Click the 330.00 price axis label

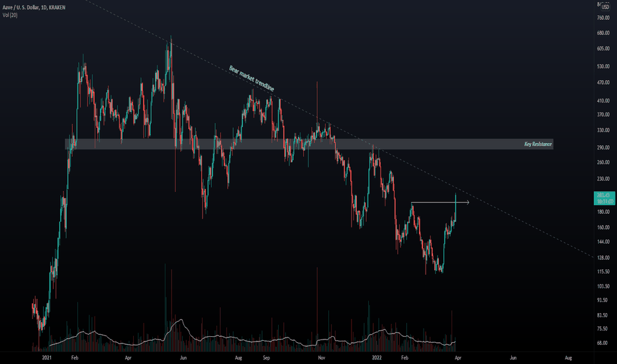point(603,130)
